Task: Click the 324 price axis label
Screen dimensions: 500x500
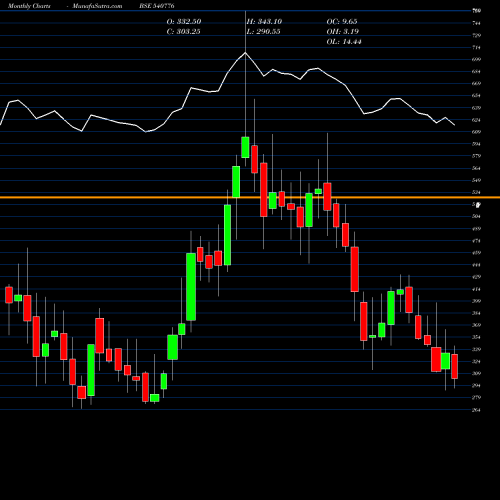Action: tap(476, 361)
